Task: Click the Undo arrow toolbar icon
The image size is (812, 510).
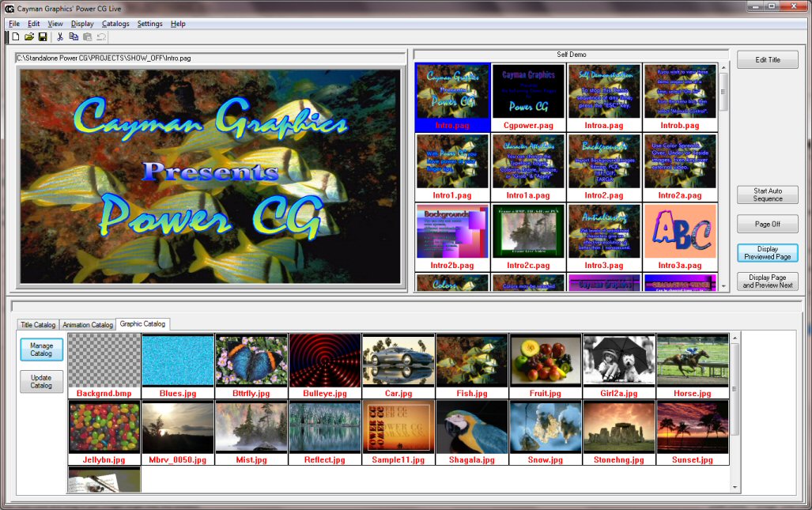Action: (101, 36)
